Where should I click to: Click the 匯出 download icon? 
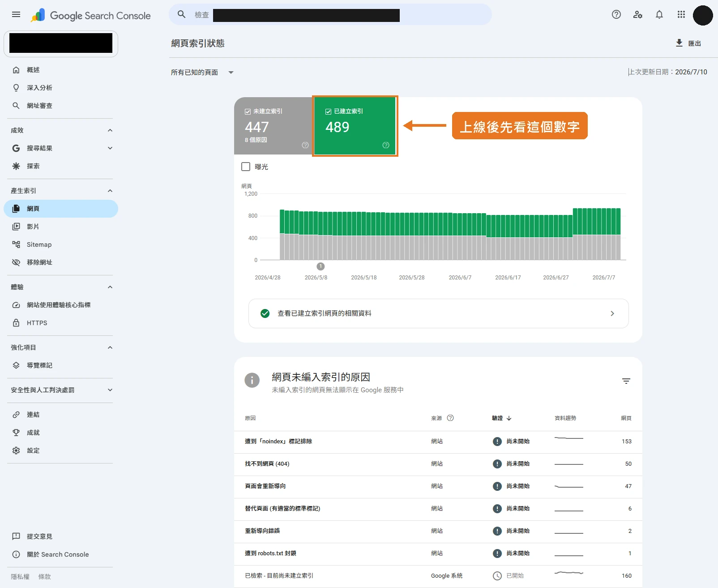click(x=679, y=43)
